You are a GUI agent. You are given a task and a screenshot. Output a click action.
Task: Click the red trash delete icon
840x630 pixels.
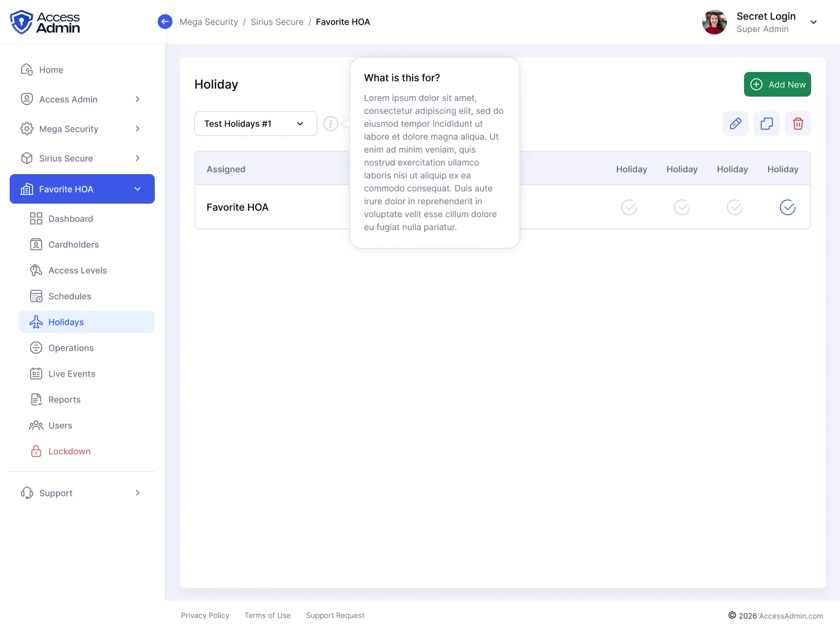pyautogui.click(x=798, y=124)
